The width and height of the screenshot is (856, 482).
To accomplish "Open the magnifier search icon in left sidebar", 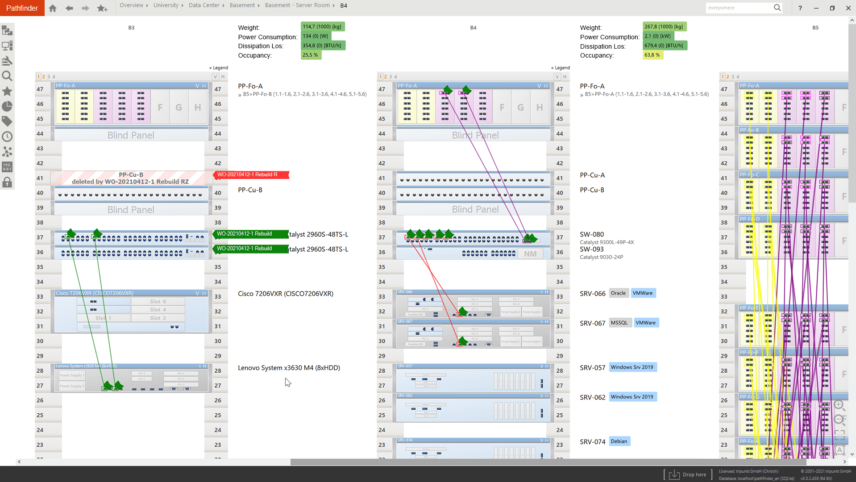I will point(7,76).
